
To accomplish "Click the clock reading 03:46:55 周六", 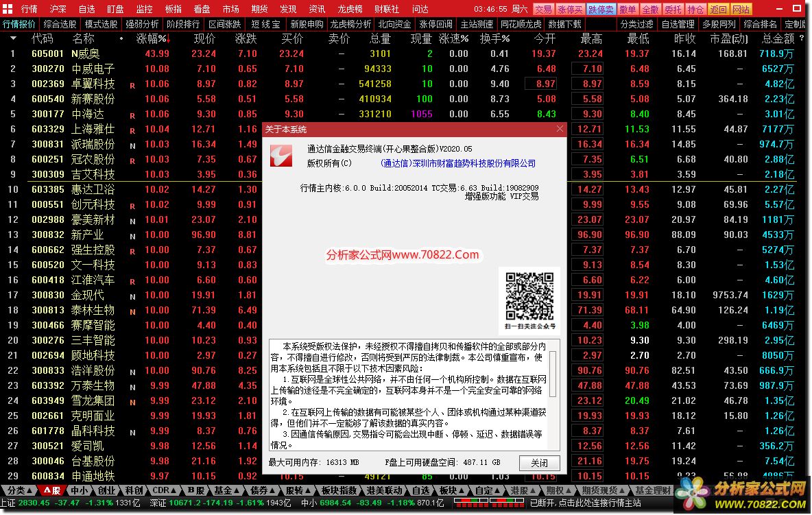I will point(500,10).
